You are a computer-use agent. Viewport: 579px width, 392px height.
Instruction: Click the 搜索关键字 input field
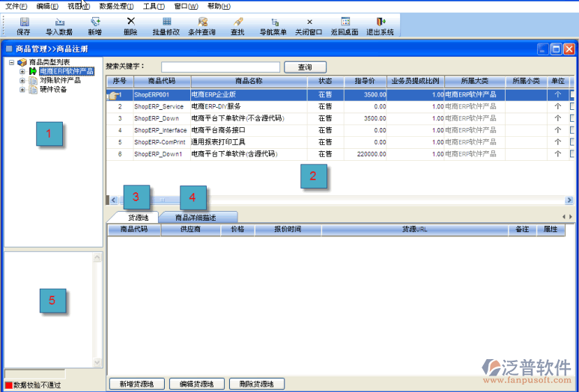[220, 67]
